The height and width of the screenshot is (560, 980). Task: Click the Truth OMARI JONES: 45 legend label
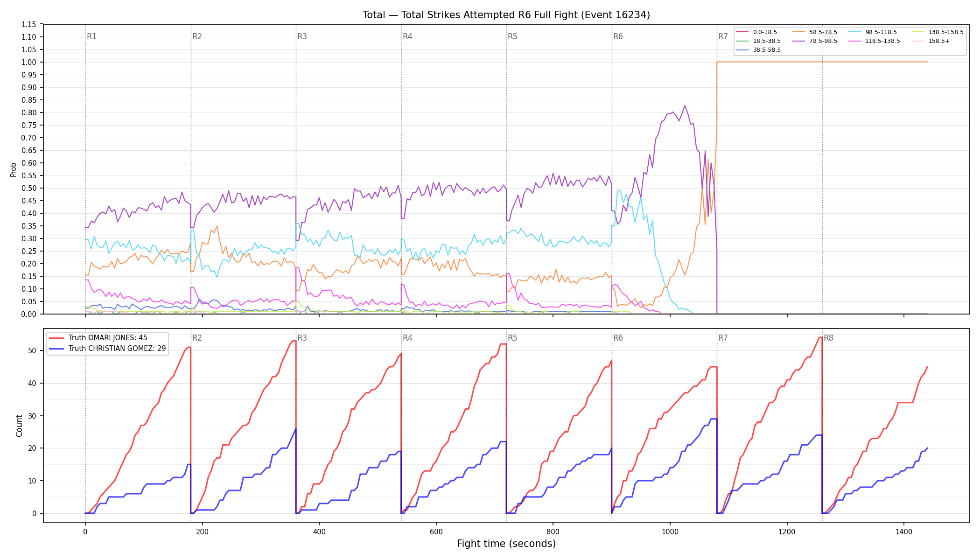(108, 338)
